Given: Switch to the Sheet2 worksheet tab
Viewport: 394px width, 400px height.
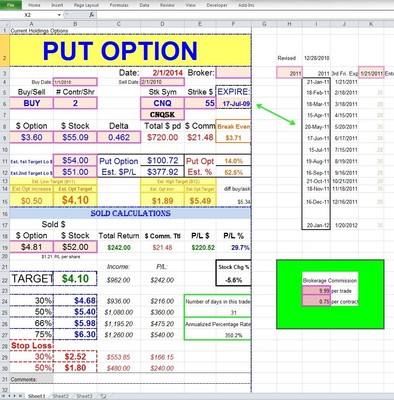Looking at the screenshot, I should tap(61, 396).
